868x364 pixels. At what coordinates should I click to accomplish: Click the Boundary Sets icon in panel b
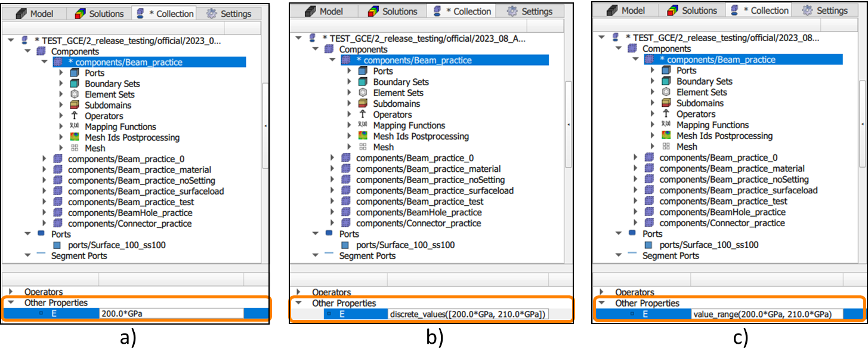pos(363,82)
